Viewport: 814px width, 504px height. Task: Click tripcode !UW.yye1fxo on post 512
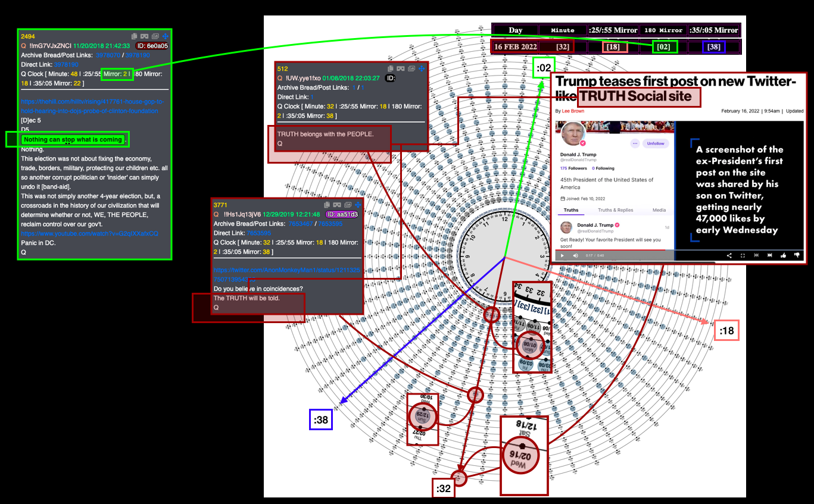pyautogui.click(x=304, y=78)
